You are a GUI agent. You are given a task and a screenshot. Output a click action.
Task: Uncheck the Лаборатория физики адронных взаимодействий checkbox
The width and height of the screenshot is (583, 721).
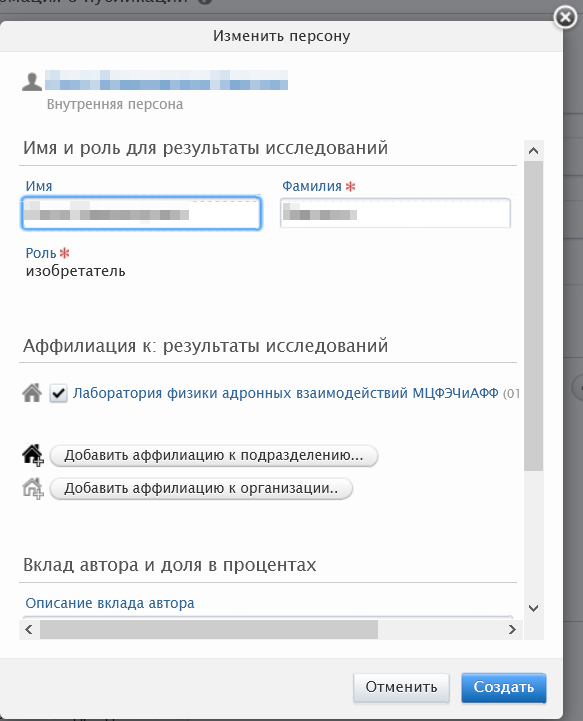(x=58, y=394)
